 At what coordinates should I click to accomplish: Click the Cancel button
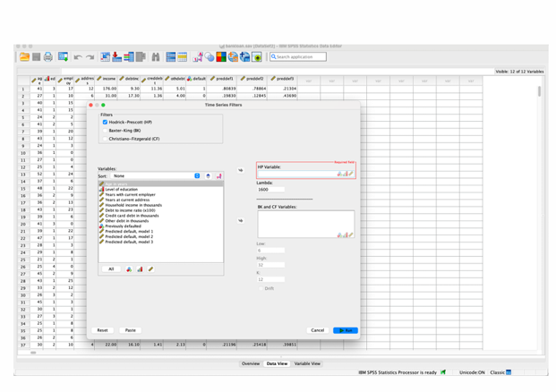[x=317, y=330]
